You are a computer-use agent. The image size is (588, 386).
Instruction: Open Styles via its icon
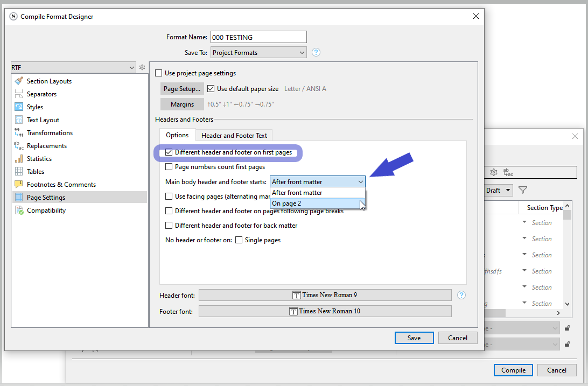pyautogui.click(x=19, y=107)
